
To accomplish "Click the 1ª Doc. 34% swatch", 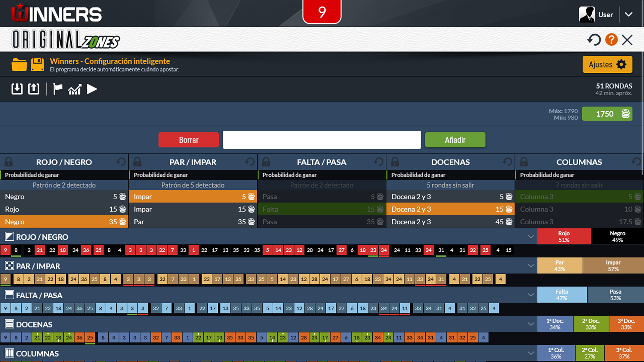I will point(555,324).
